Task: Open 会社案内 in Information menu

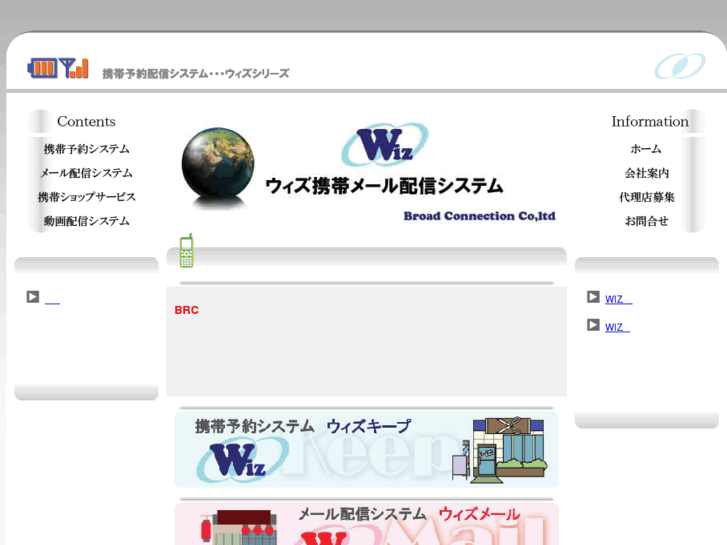Action: click(x=646, y=173)
